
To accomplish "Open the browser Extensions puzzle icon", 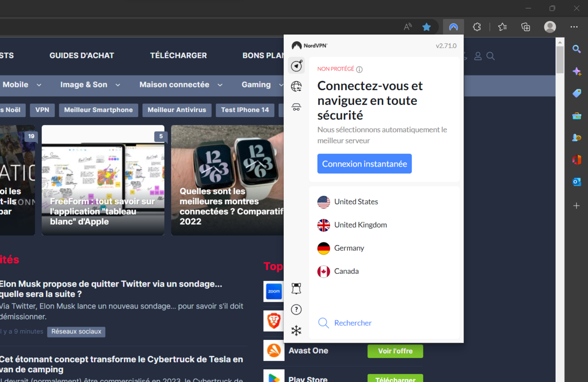I will 477,27.
